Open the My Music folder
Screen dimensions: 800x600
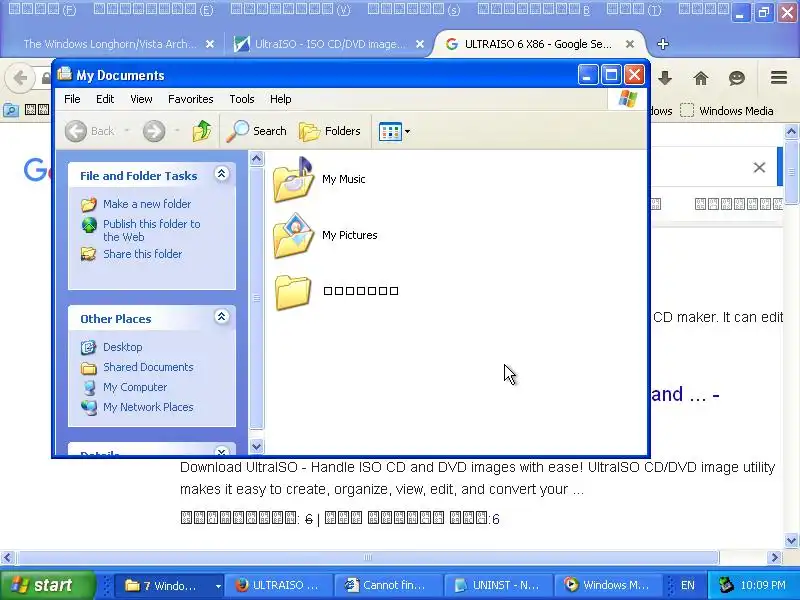[319, 179]
